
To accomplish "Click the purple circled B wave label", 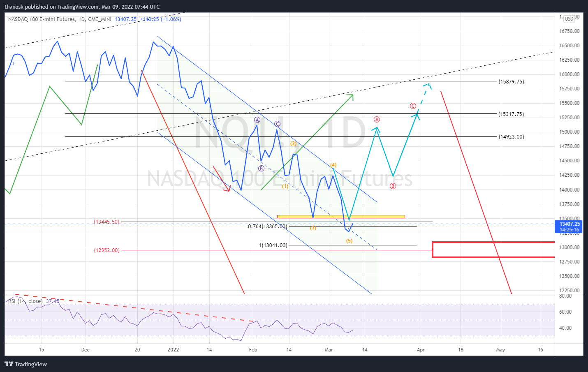I will click(261, 169).
